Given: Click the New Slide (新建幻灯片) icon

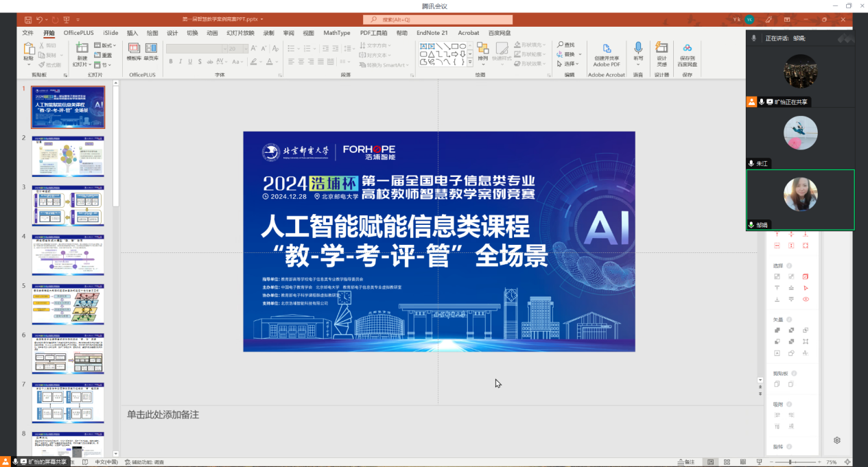Looking at the screenshot, I should 82,47.
